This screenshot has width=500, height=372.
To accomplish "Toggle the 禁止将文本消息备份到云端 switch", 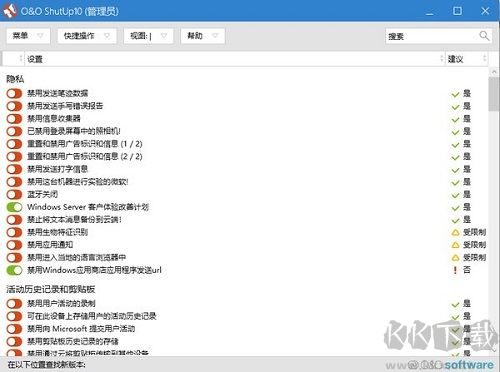I will [14, 220].
